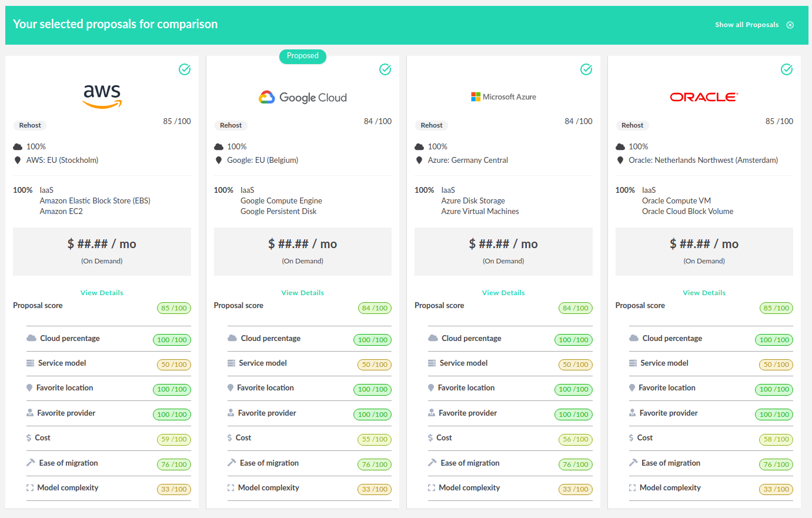812x518 pixels.
Task: Click the Google Cloud logo
Action: (303, 98)
